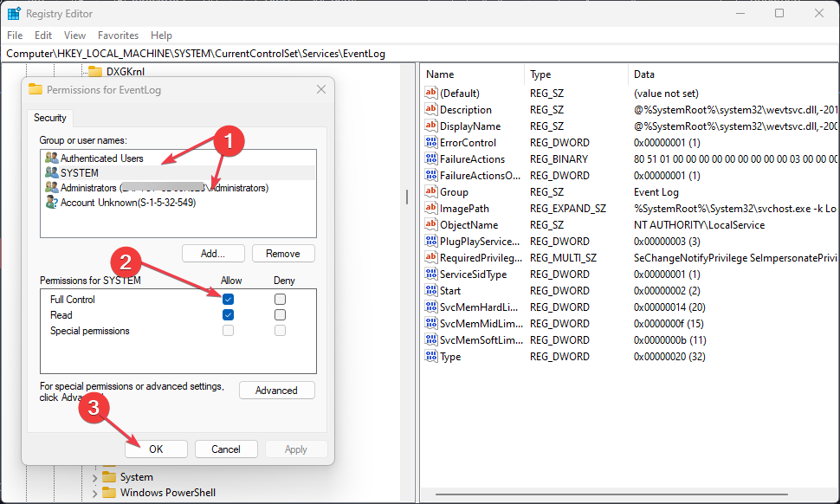Click the Start DWORD value icon

pos(430,290)
